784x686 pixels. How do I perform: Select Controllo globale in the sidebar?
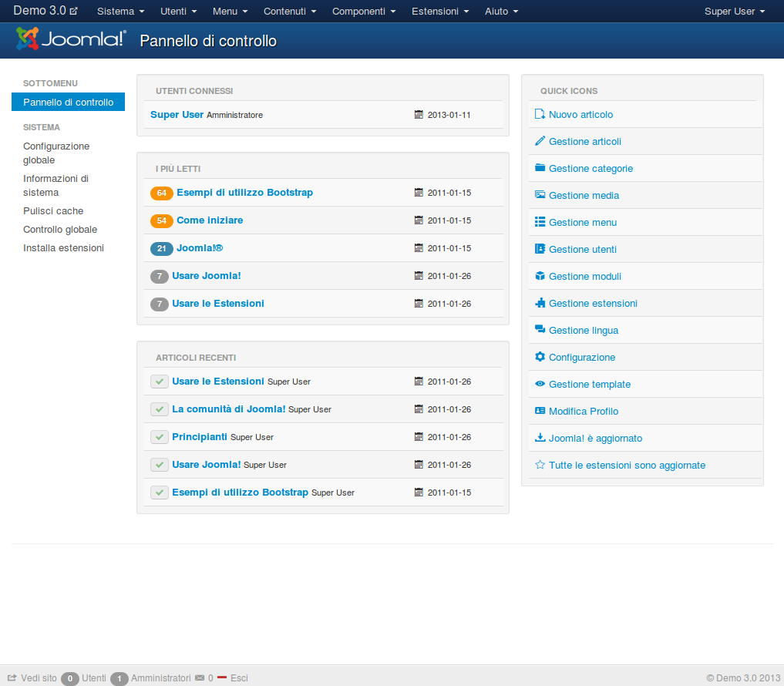[60, 230]
